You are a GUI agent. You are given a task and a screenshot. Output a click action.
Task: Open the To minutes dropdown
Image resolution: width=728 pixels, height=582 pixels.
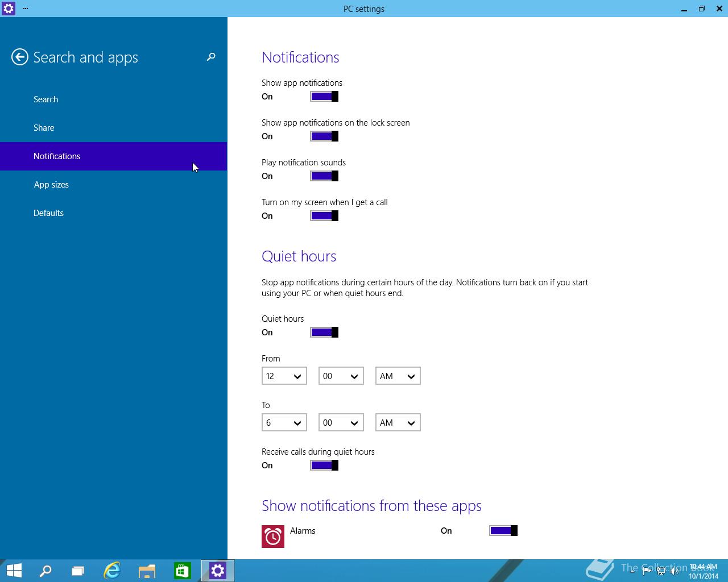coord(341,423)
